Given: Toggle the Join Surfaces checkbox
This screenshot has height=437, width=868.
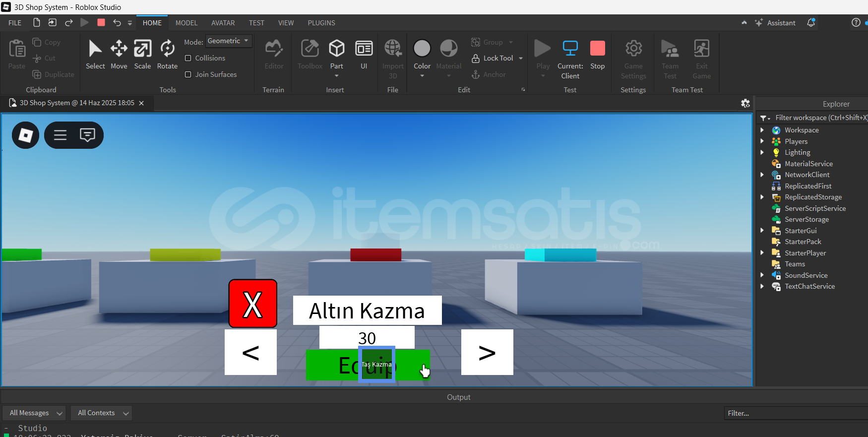Looking at the screenshot, I should click(x=188, y=74).
